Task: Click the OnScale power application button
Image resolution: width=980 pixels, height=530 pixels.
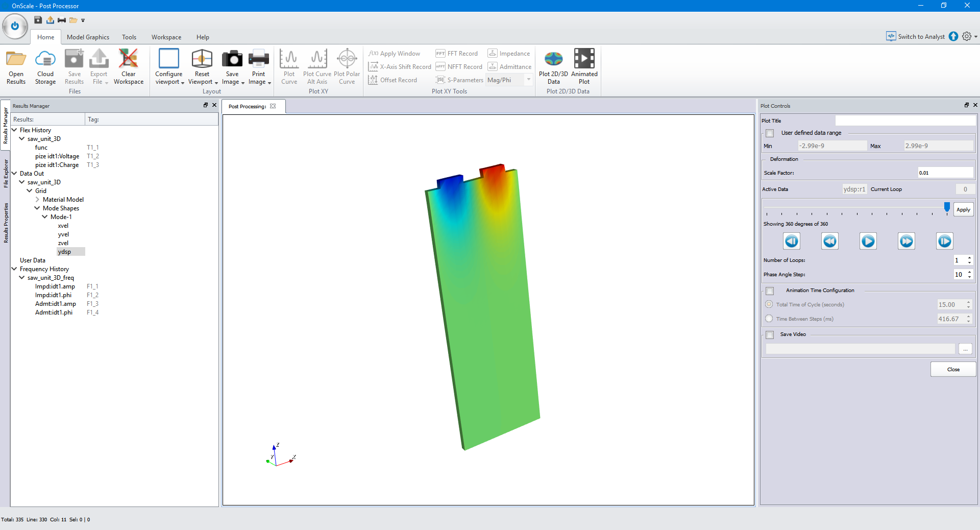Action: point(15,26)
